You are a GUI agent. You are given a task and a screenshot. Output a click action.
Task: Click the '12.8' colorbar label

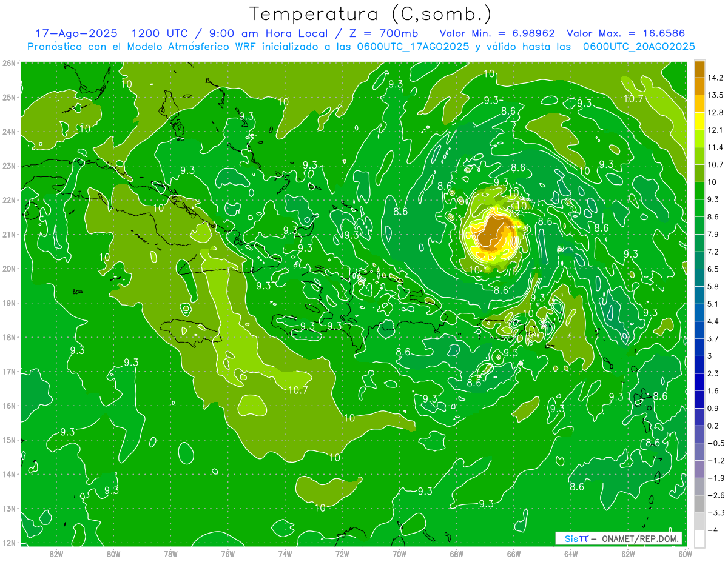click(x=716, y=113)
